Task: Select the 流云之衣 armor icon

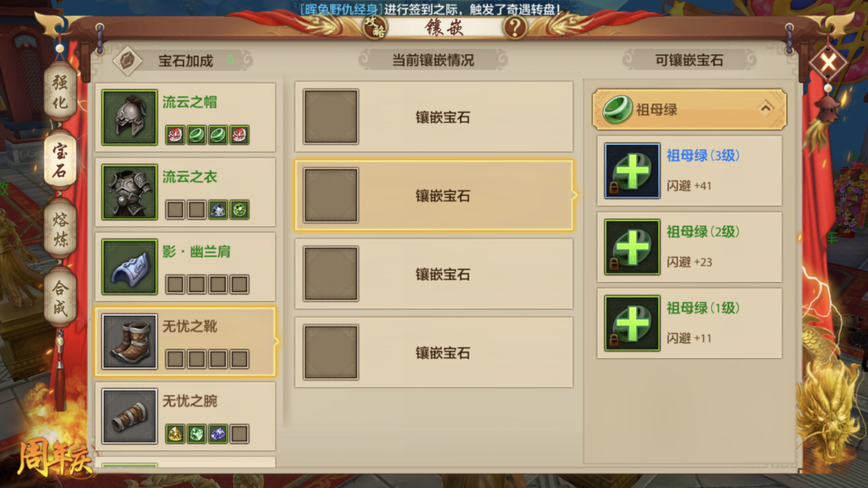Action: (x=129, y=192)
